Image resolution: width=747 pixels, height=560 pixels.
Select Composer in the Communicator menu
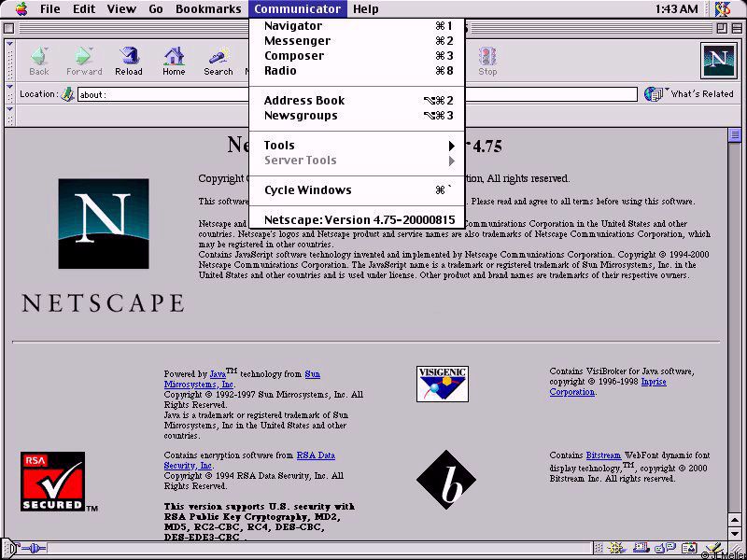click(357, 56)
